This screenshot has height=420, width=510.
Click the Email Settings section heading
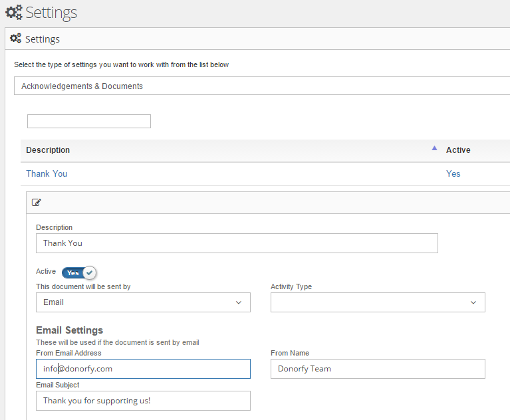70,330
